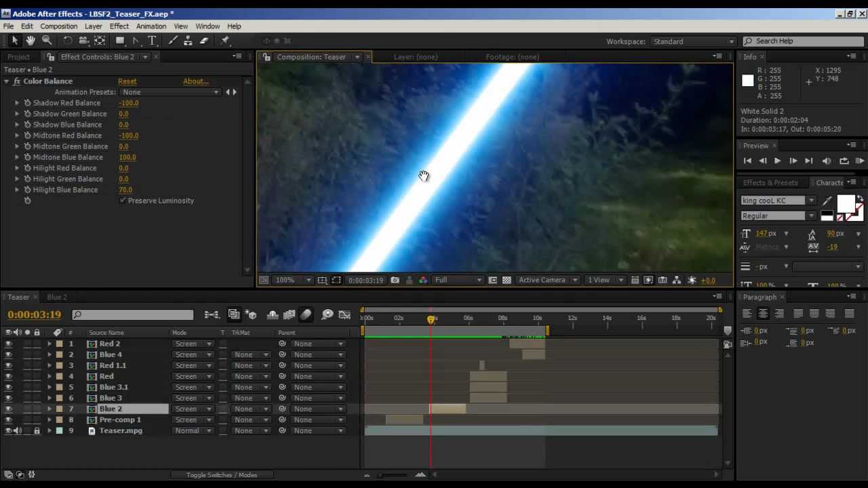Viewport: 868px width, 488px height.
Task: Select the Hand tool in the toolbar
Action: tap(31, 41)
